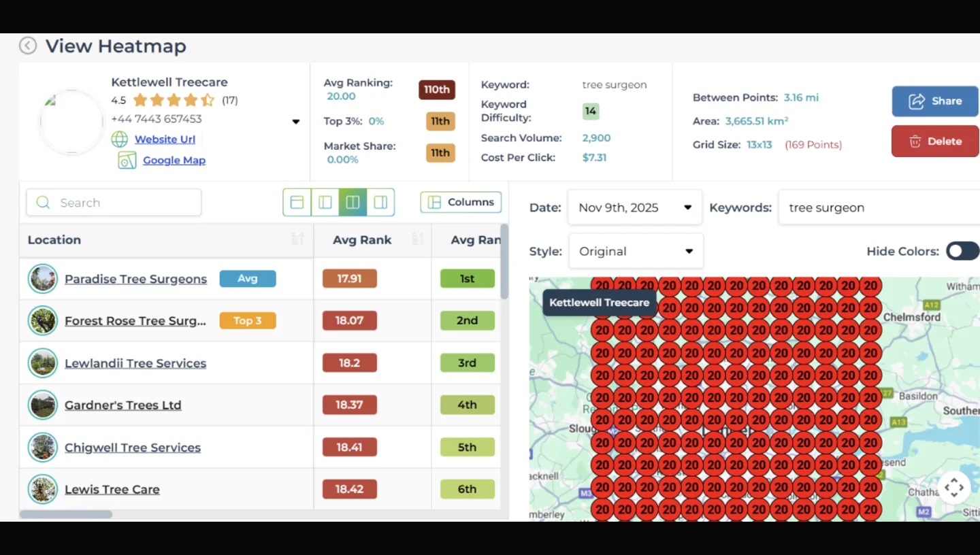Click the Search Volume value 2,900

coord(596,138)
